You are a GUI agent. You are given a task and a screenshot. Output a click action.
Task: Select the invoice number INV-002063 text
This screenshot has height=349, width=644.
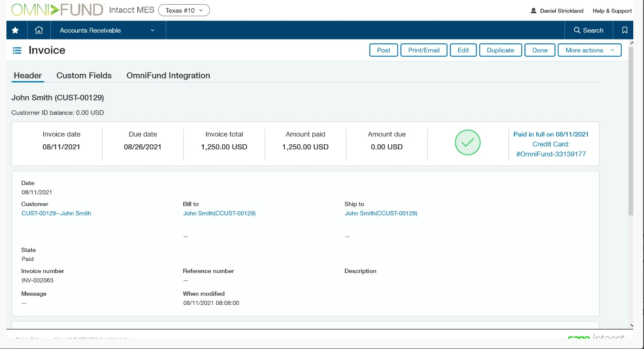point(37,280)
